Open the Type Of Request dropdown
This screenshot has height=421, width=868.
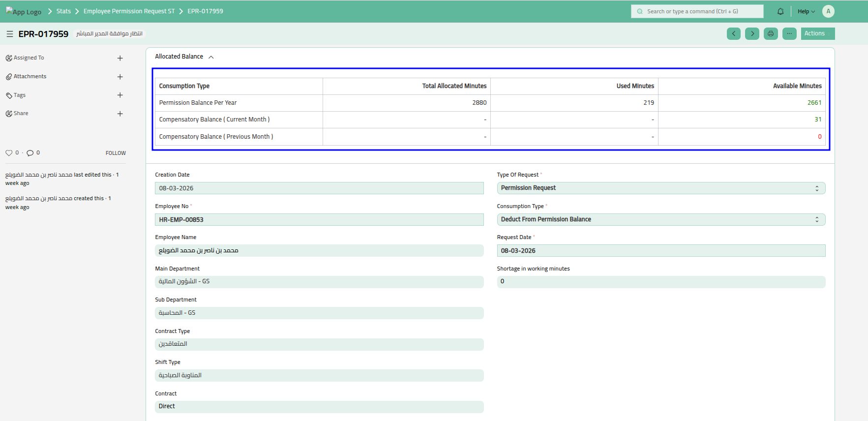660,188
